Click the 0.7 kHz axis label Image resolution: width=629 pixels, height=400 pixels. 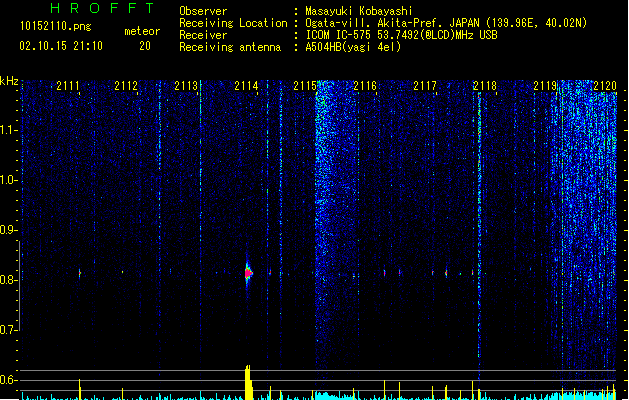pos(8,330)
